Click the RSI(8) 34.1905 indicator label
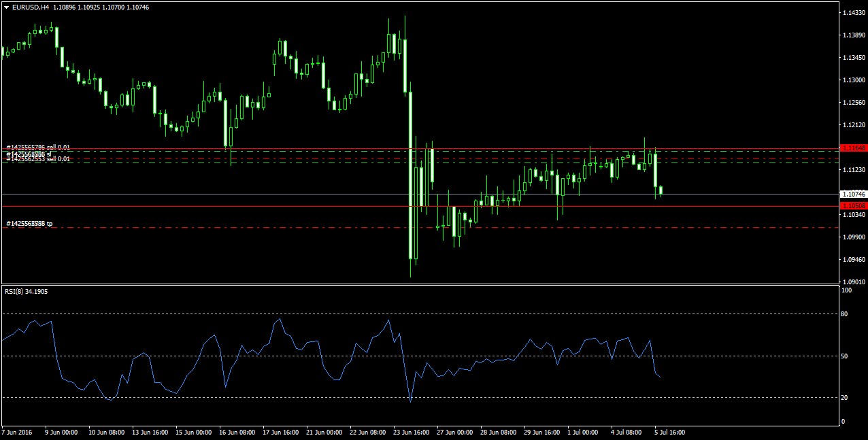This screenshot has height=440, width=868. (x=27, y=291)
